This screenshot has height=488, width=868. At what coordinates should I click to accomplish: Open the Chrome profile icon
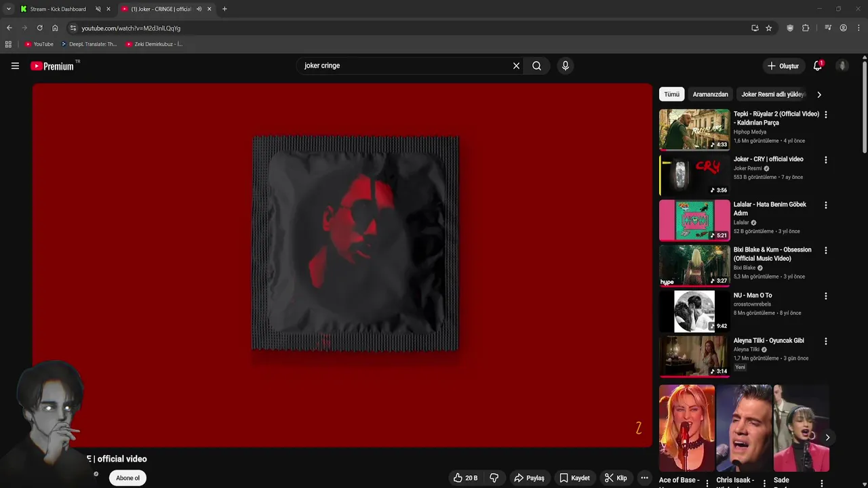pos(844,28)
